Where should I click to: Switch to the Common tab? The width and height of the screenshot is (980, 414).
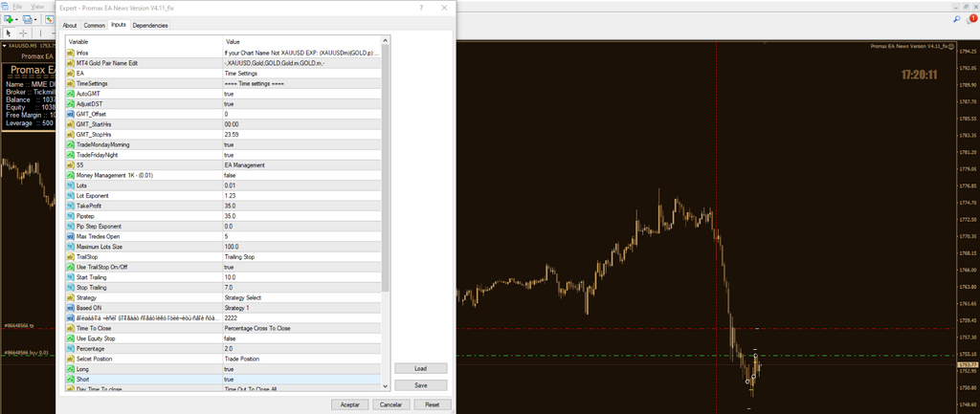(94, 26)
